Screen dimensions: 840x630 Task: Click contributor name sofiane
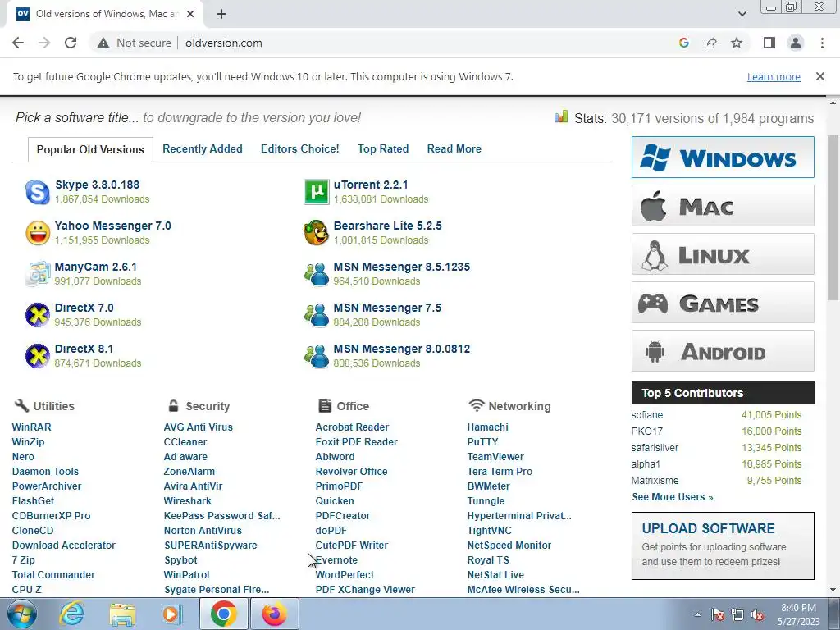(x=647, y=414)
